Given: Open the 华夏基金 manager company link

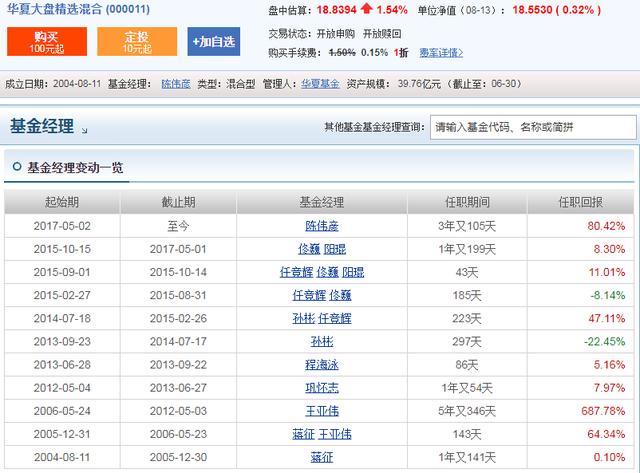Looking at the screenshot, I should click(x=320, y=84).
